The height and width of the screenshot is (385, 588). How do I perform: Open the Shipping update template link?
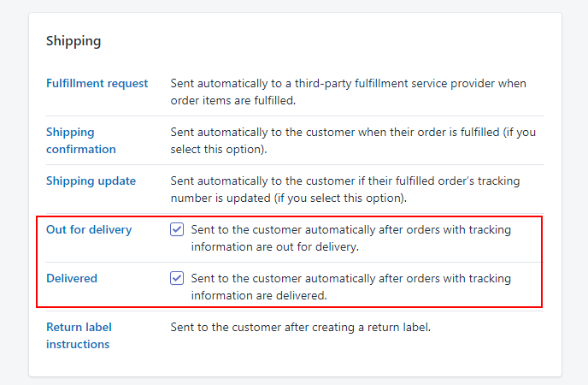pyautogui.click(x=91, y=181)
